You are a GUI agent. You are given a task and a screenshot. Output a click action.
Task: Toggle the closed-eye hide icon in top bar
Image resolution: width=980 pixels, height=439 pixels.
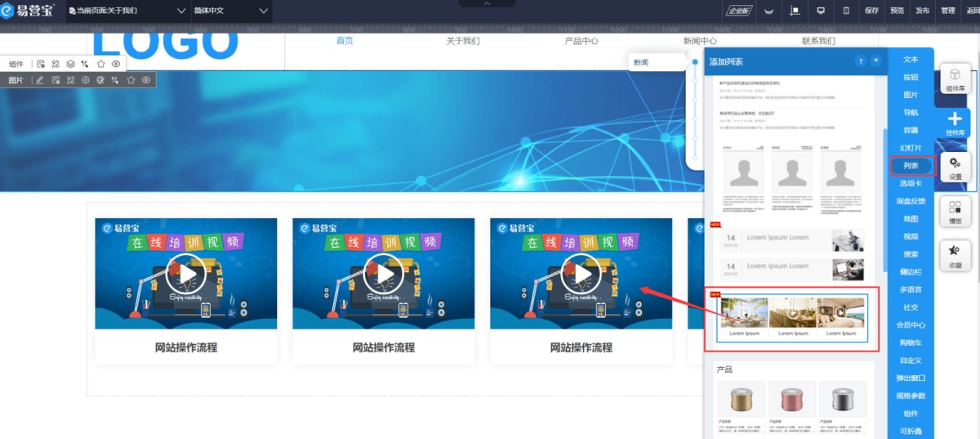(768, 11)
